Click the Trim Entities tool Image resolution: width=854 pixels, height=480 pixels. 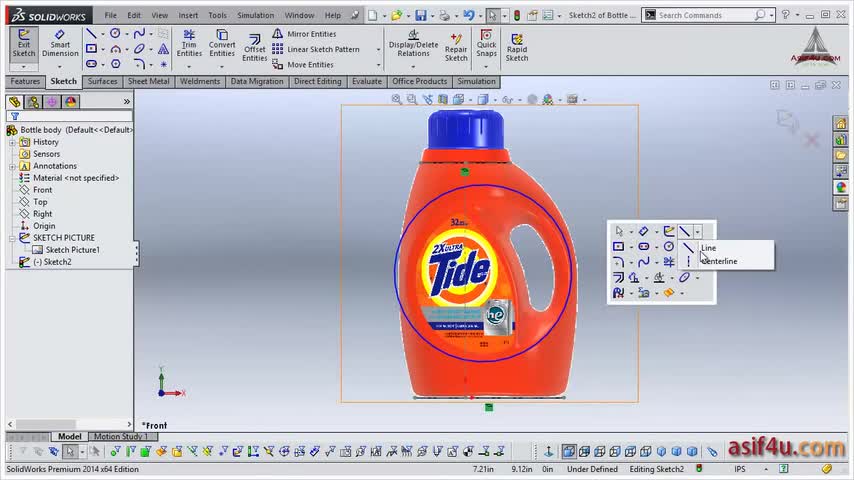(x=189, y=44)
